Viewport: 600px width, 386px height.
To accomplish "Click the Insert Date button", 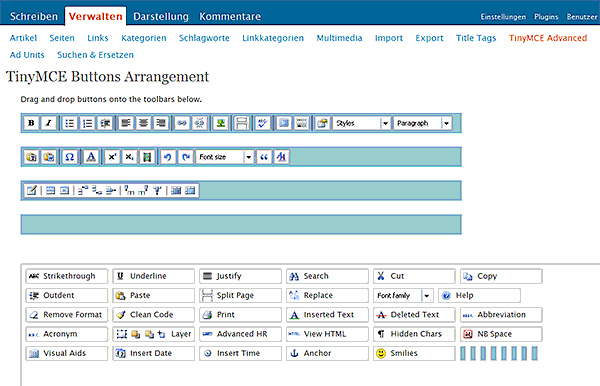I will tap(153, 353).
